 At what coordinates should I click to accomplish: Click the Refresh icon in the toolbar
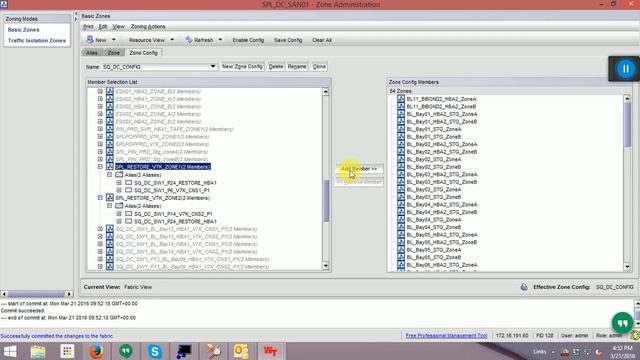(189, 40)
